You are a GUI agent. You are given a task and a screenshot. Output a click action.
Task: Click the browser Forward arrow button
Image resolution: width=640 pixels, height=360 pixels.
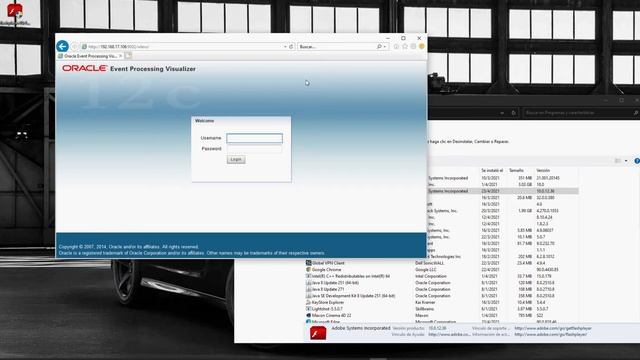74,47
